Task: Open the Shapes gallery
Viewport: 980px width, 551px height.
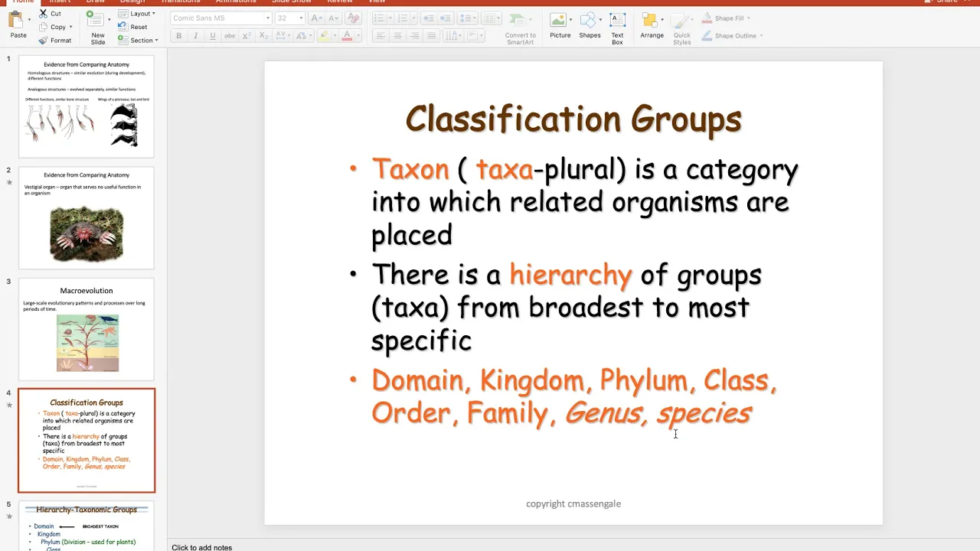Action: click(590, 26)
